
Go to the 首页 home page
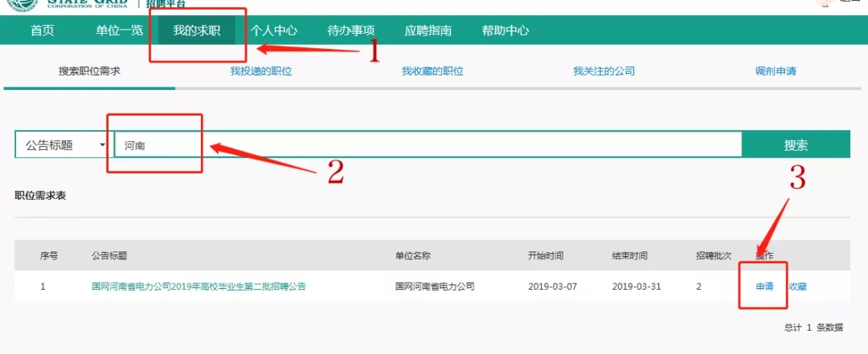(43, 31)
